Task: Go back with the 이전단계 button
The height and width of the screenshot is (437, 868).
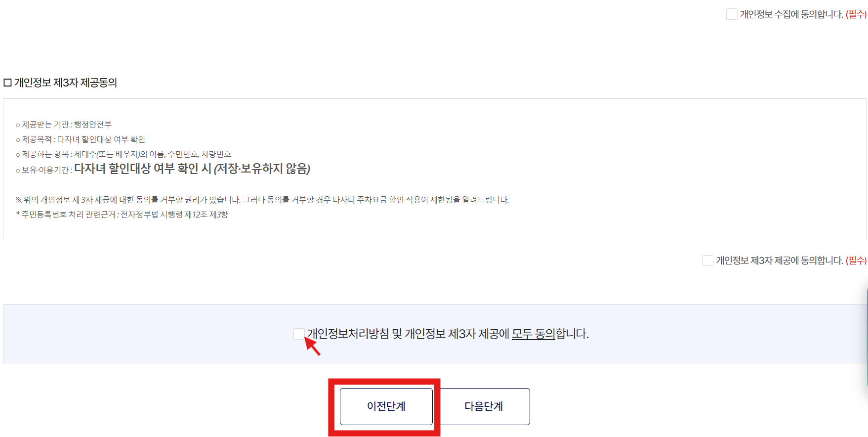Action: pyautogui.click(x=386, y=406)
